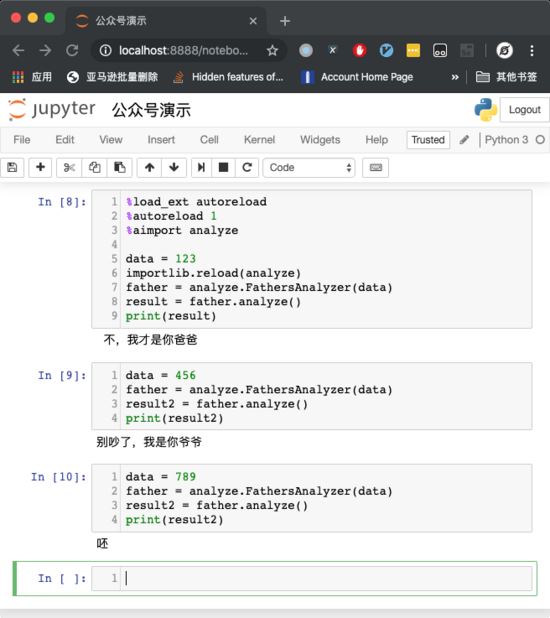Move the selected cell up with the arrow icon

(x=149, y=168)
